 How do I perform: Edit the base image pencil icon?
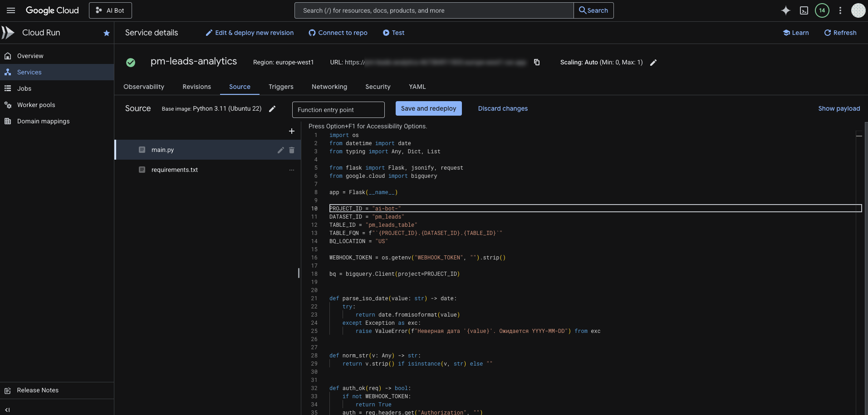point(272,109)
